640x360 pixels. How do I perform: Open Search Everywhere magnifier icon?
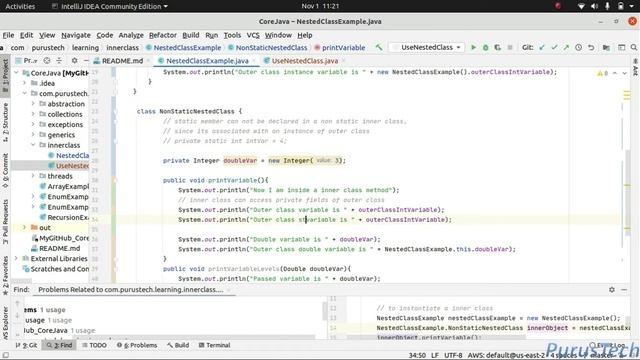click(634, 48)
